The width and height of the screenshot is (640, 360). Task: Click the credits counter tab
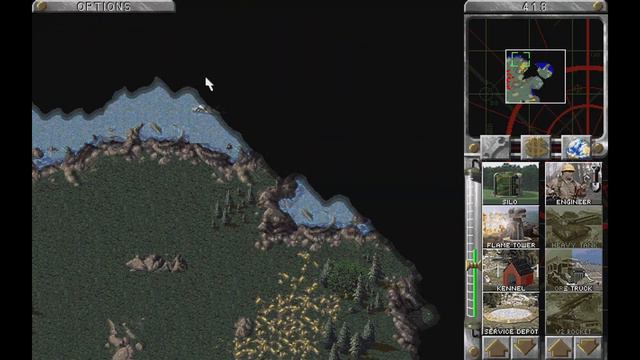click(x=535, y=6)
